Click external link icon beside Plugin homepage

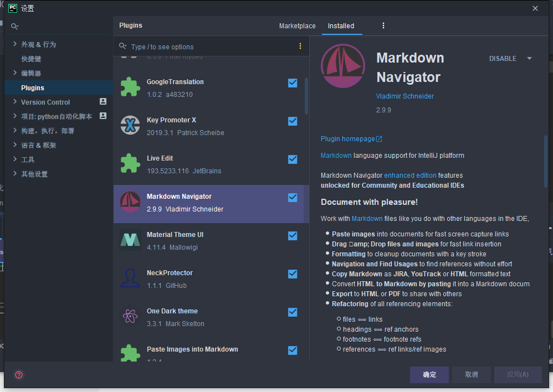[379, 139]
